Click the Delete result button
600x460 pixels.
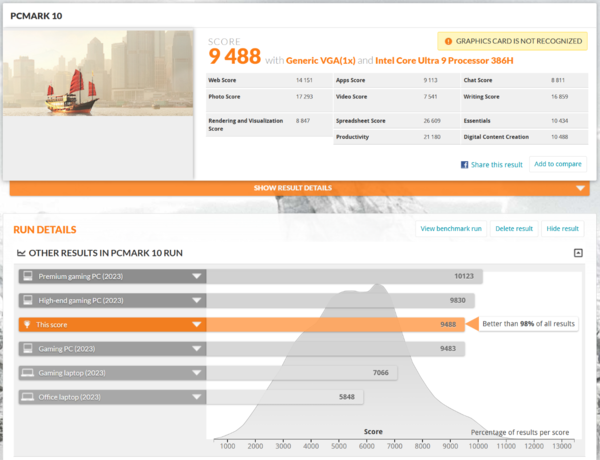(x=514, y=228)
